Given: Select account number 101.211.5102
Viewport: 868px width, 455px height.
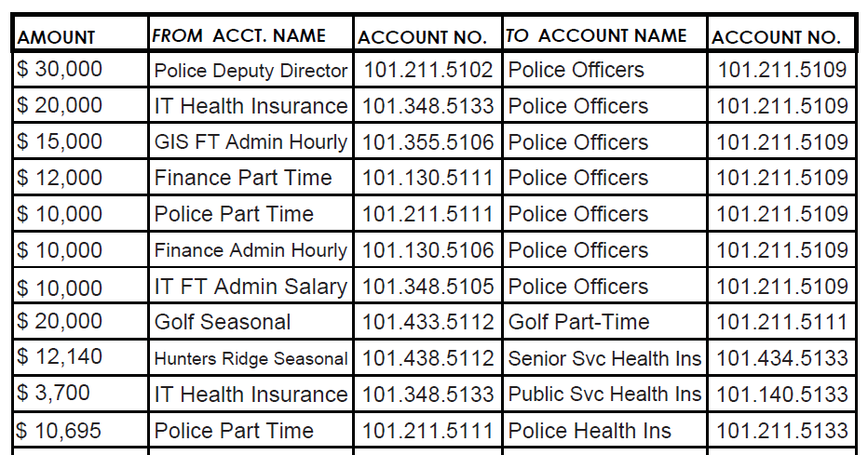Looking at the screenshot, I should tap(427, 70).
